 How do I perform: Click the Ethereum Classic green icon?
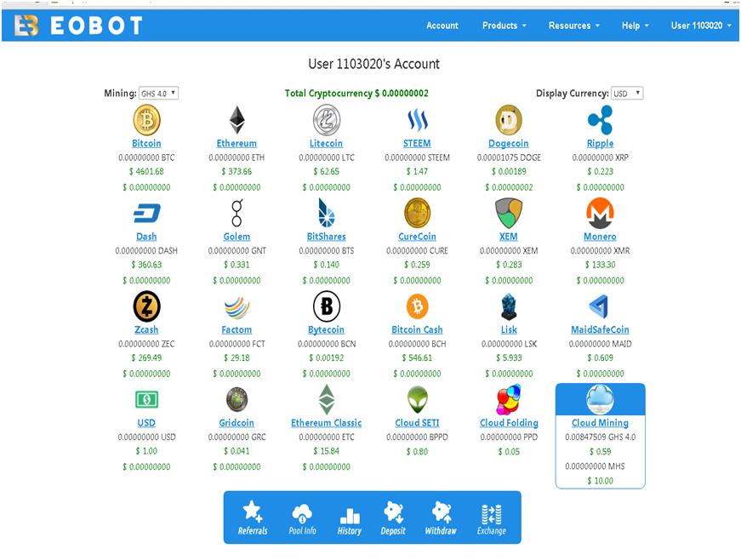(x=327, y=399)
